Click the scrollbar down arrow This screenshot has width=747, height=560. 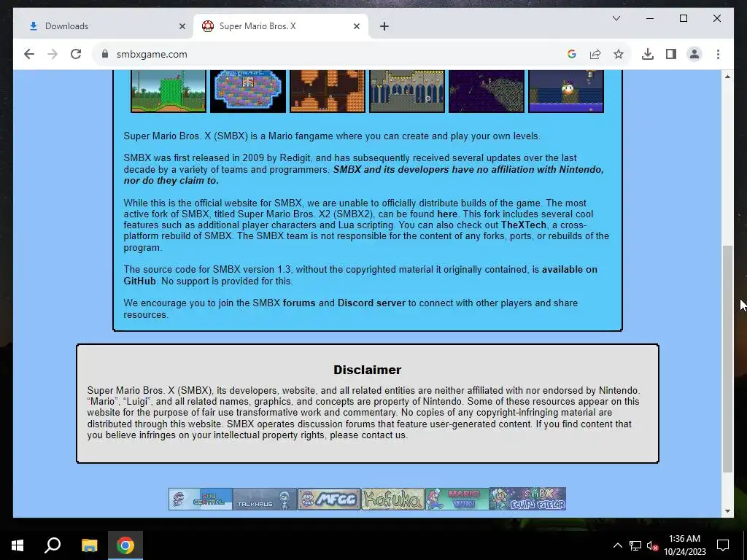tap(727, 511)
